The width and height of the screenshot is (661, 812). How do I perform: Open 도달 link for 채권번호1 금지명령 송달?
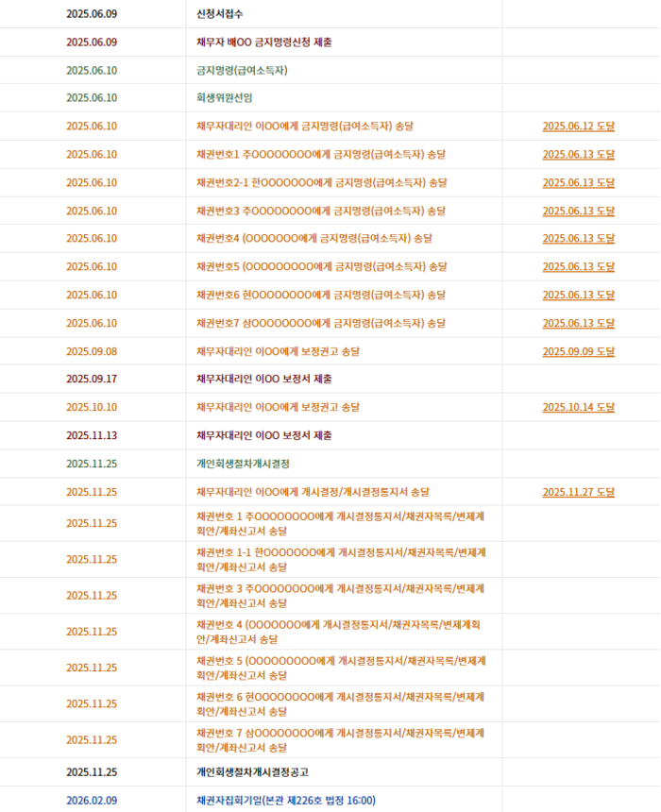[x=578, y=154]
